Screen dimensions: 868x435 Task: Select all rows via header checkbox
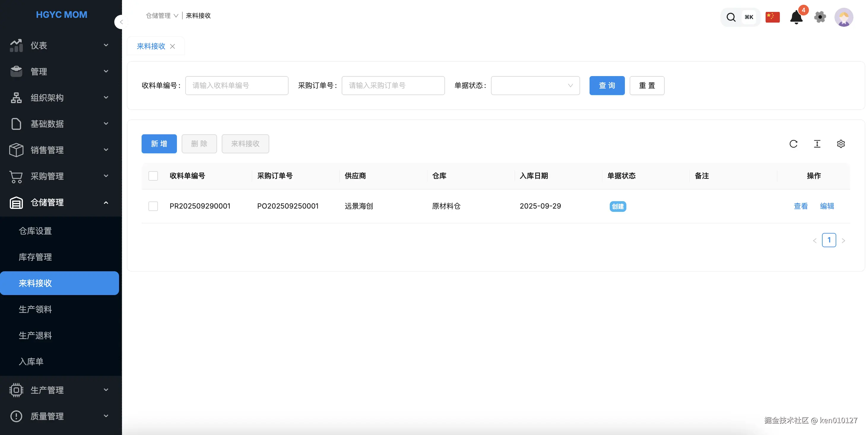(x=153, y=176)
